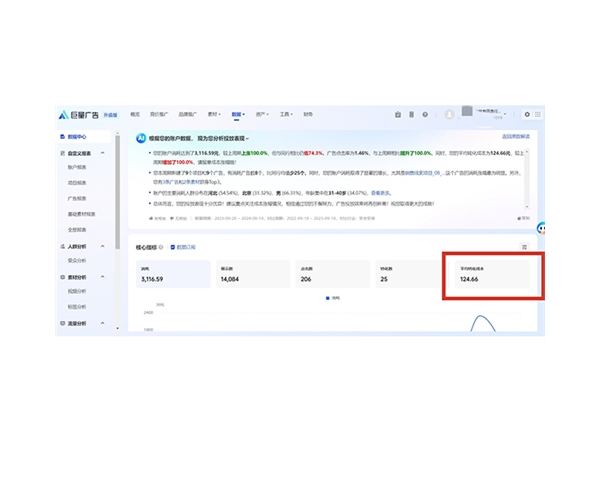Viewport: 600px width, 488px height.
Task: Open the help question mark icon
Action: point(425,114)
